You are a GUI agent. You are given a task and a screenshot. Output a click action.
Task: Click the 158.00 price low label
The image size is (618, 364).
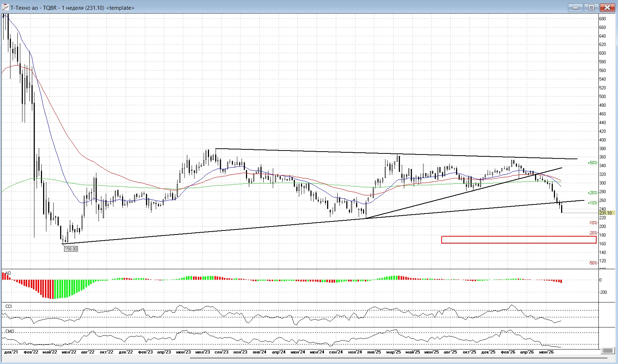pos(71,249)
